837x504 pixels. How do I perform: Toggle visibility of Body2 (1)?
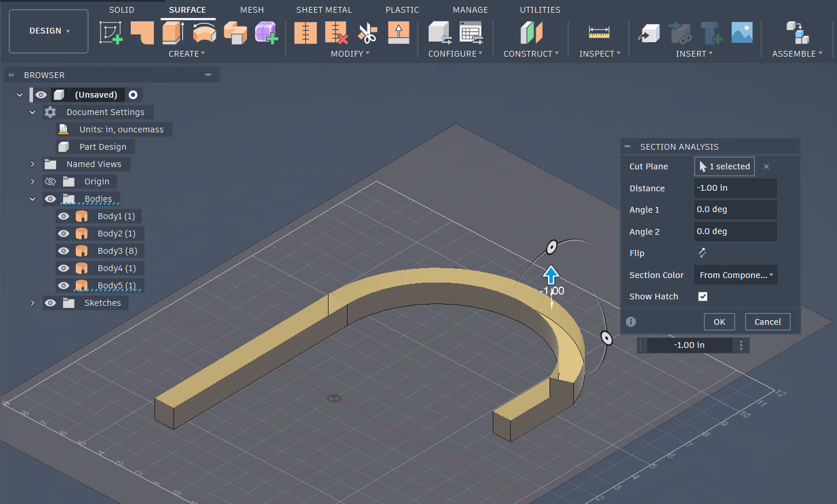[64, 234]
